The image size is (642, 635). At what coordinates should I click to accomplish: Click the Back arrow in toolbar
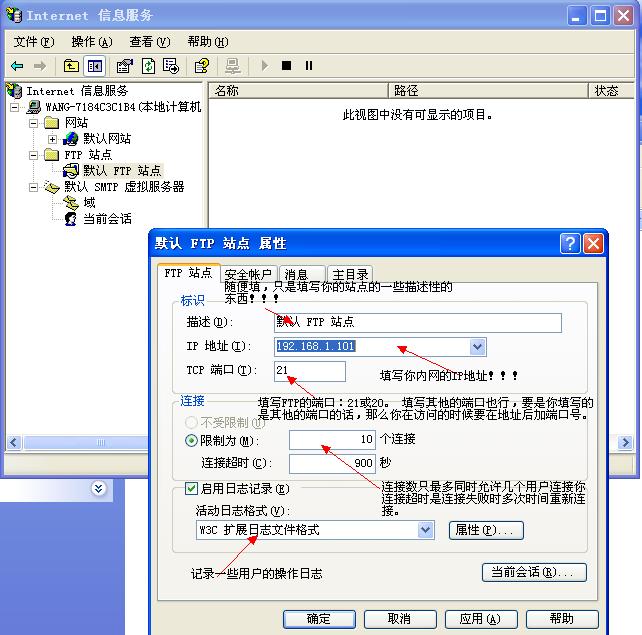(x=17, y=66)
